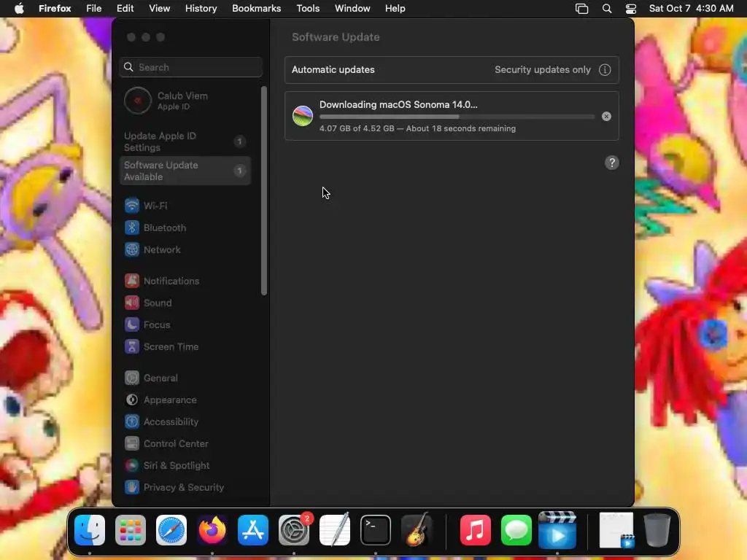Open the Tools menu
The width and height of the screenshot is (747, 560).
click(309, 9)
